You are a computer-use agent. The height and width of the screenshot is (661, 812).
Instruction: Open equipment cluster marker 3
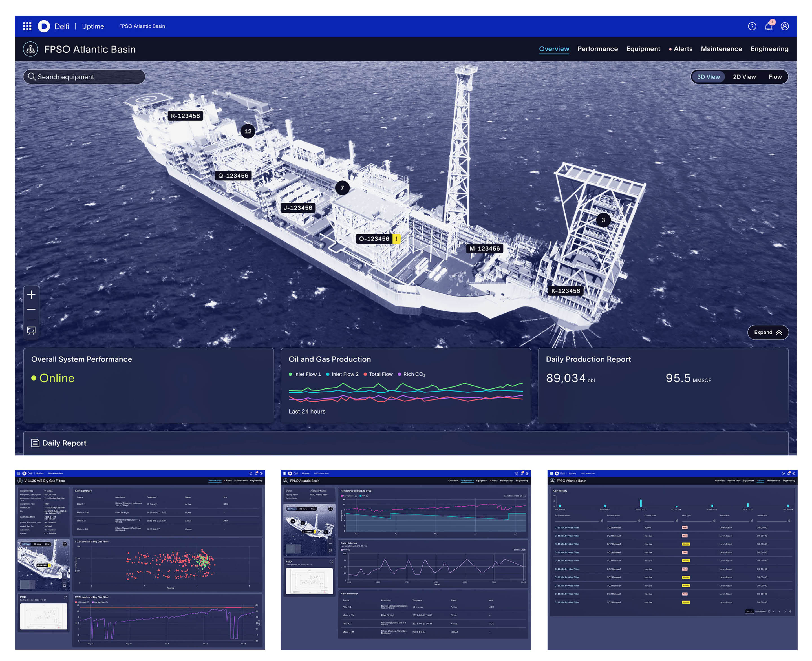[603, 220]
